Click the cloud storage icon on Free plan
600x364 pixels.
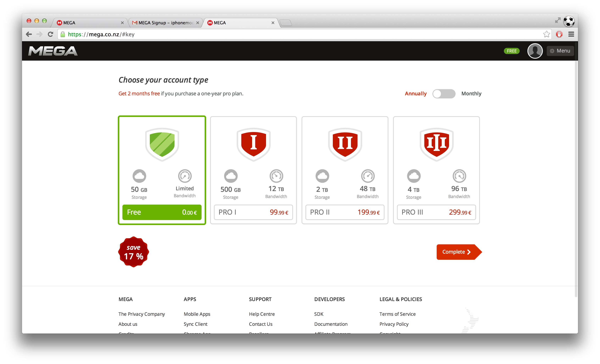[139, 176]
